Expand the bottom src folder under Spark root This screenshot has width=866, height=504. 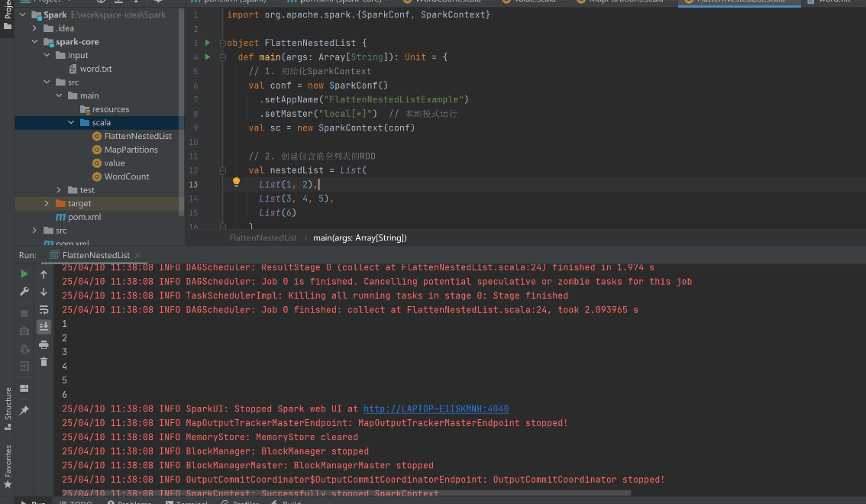pyautogui.click(x=35, y=231)
